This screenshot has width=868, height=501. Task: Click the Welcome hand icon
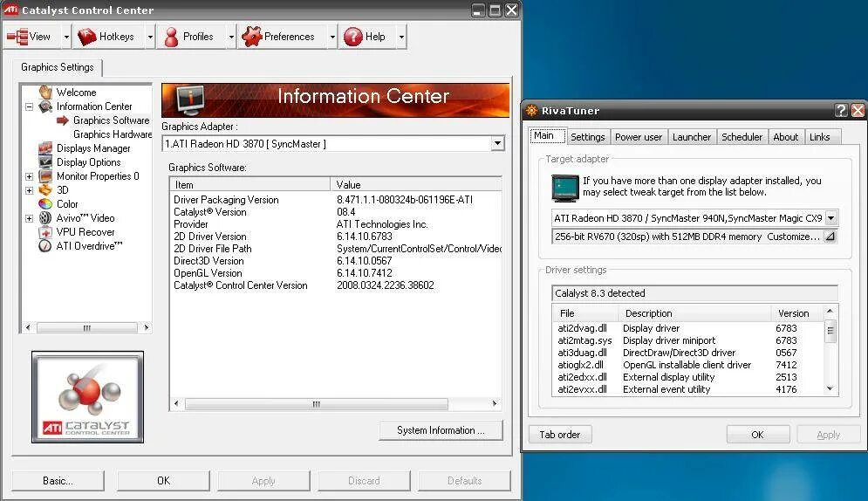tap(45, 92)
